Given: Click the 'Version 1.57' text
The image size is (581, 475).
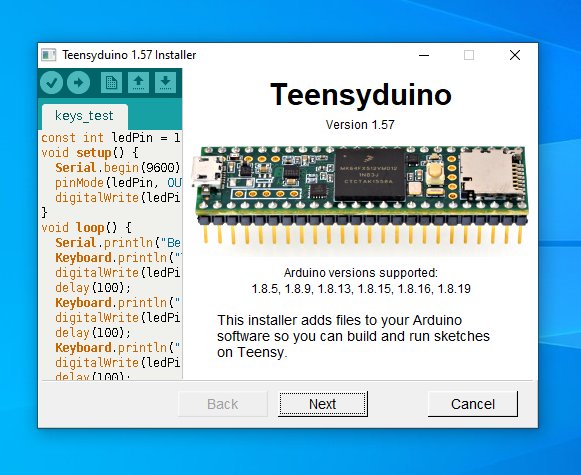Looking at the screenshot, I should tap(360, 124).
